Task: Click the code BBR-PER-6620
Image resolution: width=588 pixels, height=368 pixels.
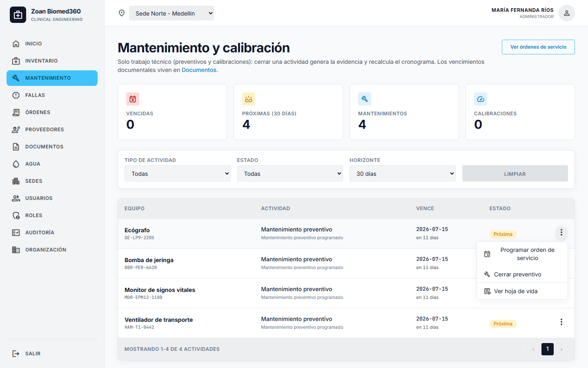Action: (140, 267)
